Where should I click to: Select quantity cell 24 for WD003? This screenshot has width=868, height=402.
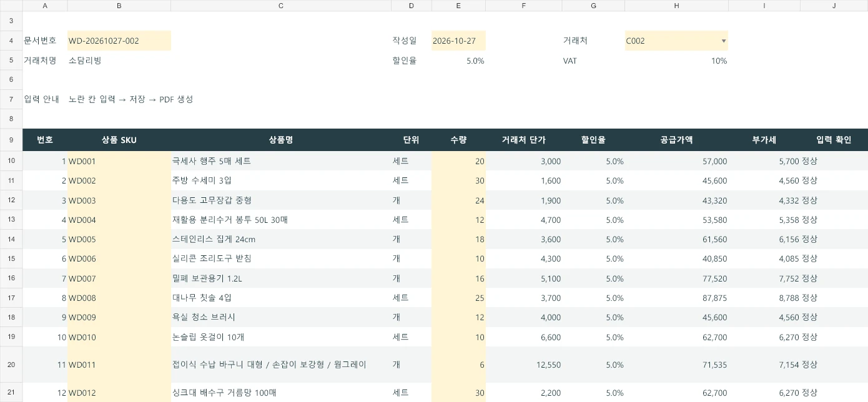point(458,200)
